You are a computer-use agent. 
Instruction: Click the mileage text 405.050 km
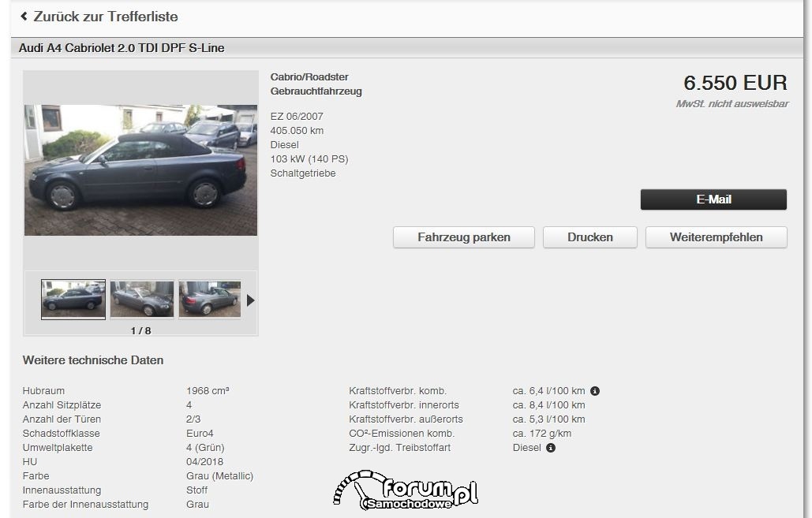click(x=297, y=131)
